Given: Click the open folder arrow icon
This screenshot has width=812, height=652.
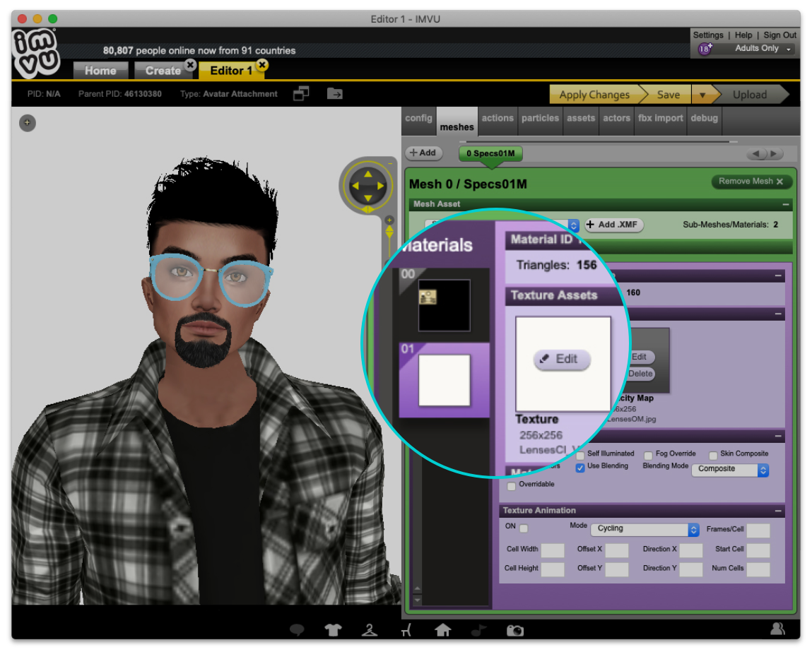Looking at the screenshot, I should pos(334,94).
